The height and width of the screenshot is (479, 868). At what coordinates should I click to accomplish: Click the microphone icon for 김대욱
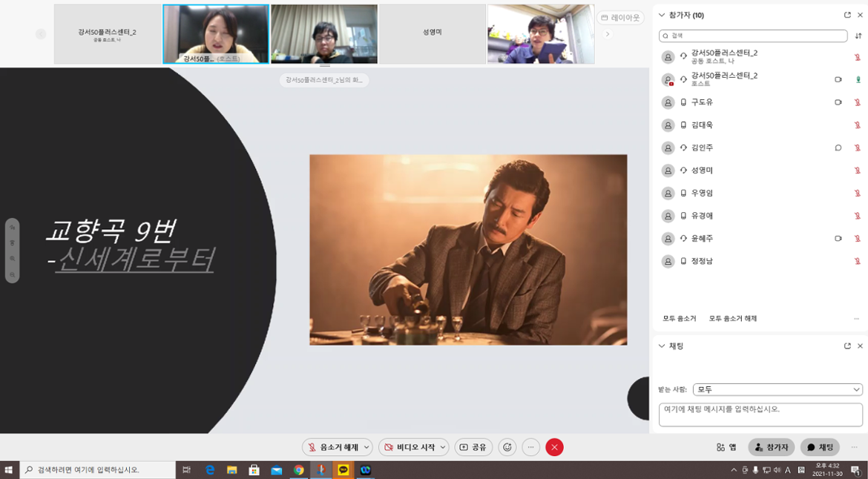858,125
